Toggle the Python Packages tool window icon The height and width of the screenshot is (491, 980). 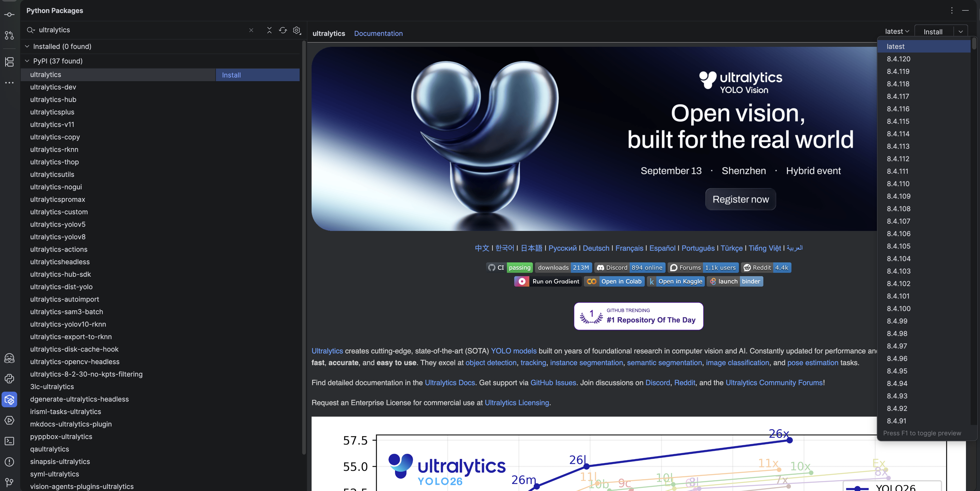click(x=9, y=399)
